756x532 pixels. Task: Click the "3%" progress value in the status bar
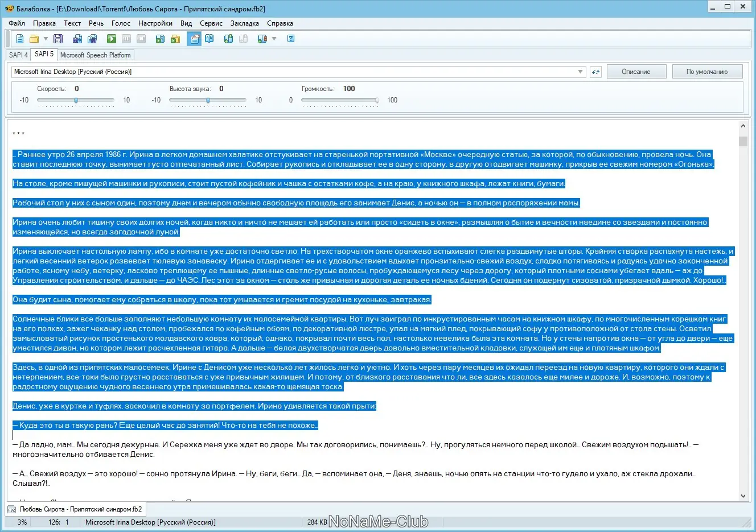coord(22,522)
